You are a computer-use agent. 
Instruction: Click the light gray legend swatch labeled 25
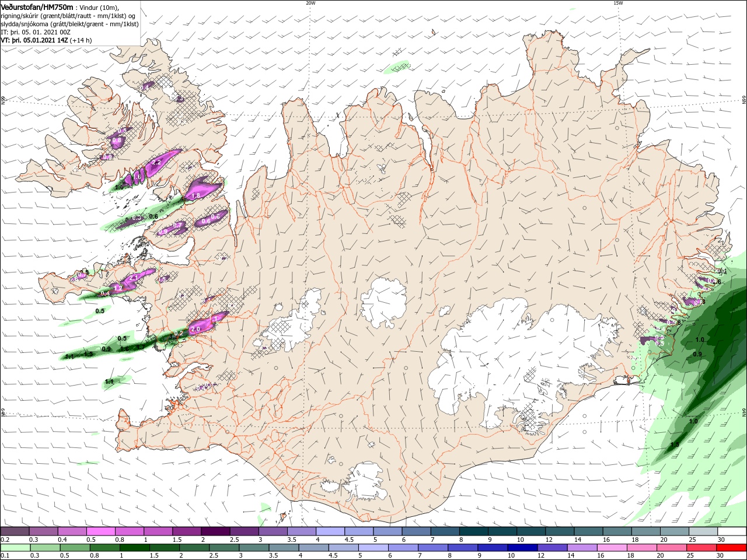tap(703, 531)
